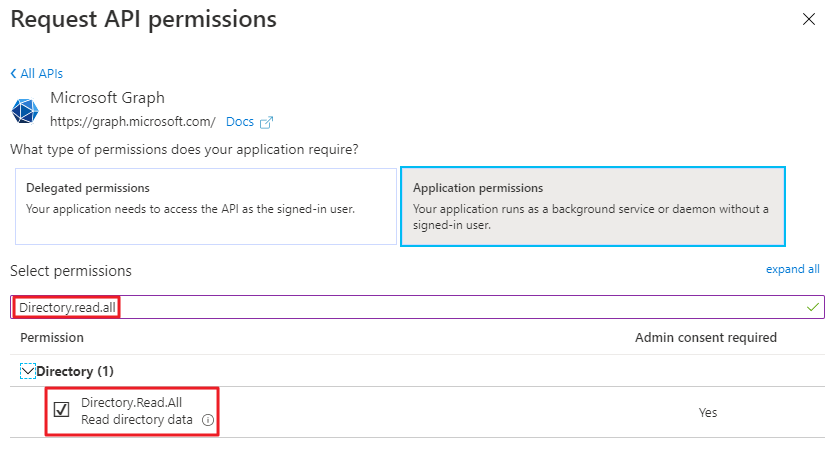This screenshot has width=836, height=449.
Task: Click the Yes admin consent value
Action: (x=708, y=413)
